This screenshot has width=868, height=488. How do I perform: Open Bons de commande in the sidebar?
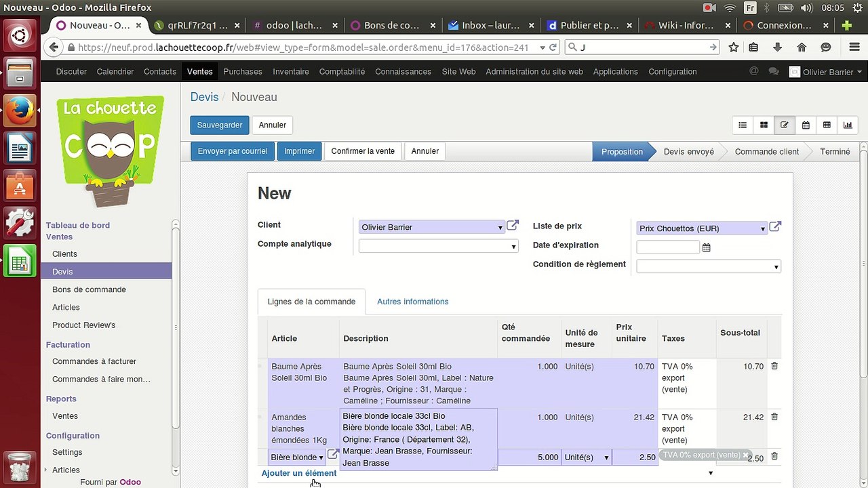click(89, 289)
